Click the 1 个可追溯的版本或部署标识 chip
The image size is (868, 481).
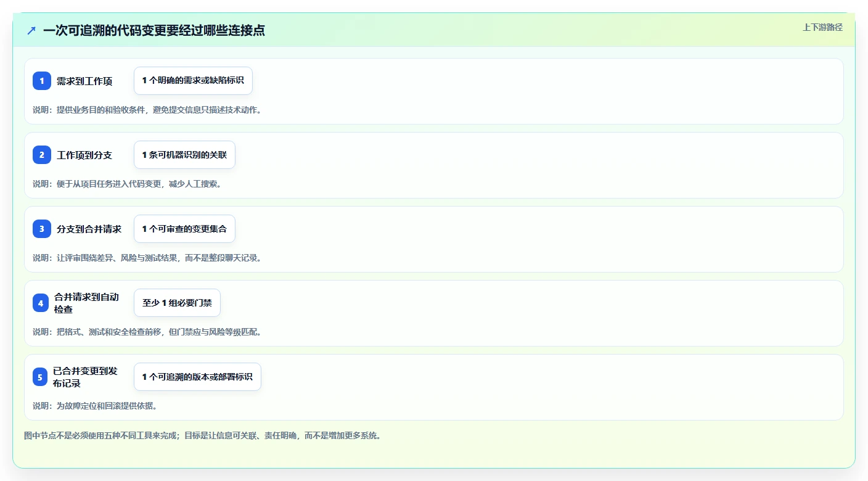pos(197,377)
